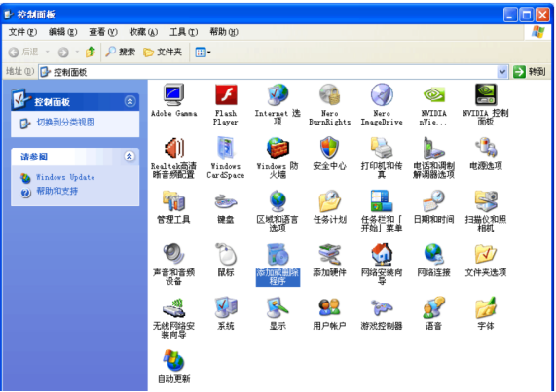
Task: Select 管理工具 icon
Action: pos(173,201)
